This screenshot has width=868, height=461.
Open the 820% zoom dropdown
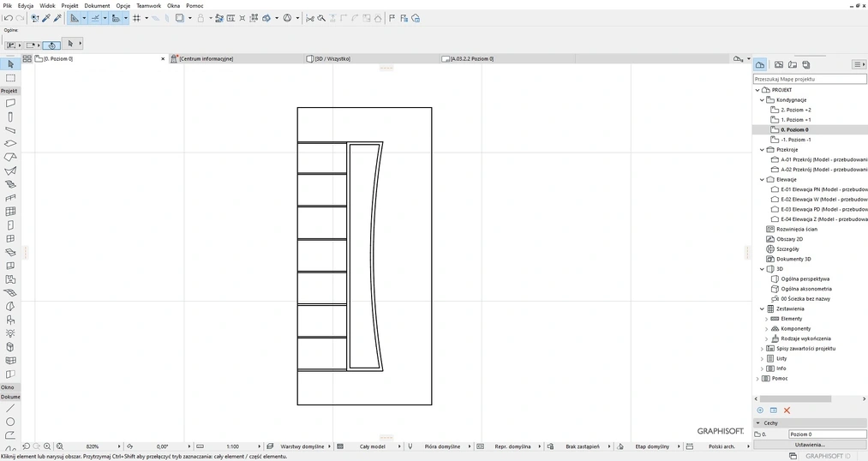click(93, 446)
